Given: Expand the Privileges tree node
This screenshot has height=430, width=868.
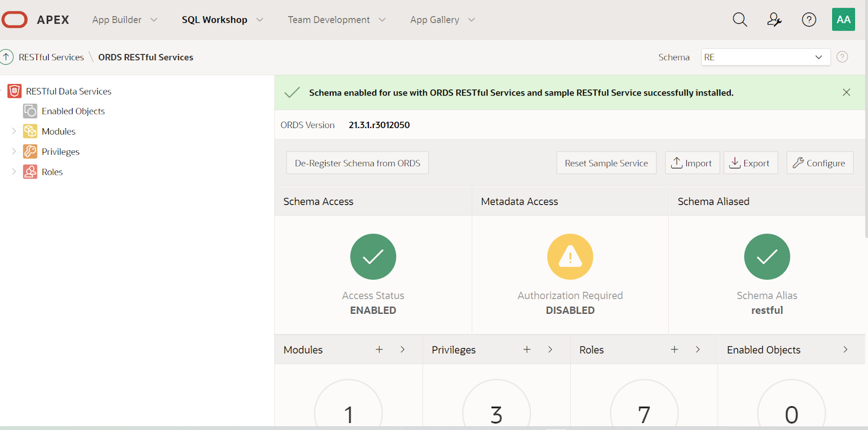Looking at the screenshot, I should pos(14,151).
